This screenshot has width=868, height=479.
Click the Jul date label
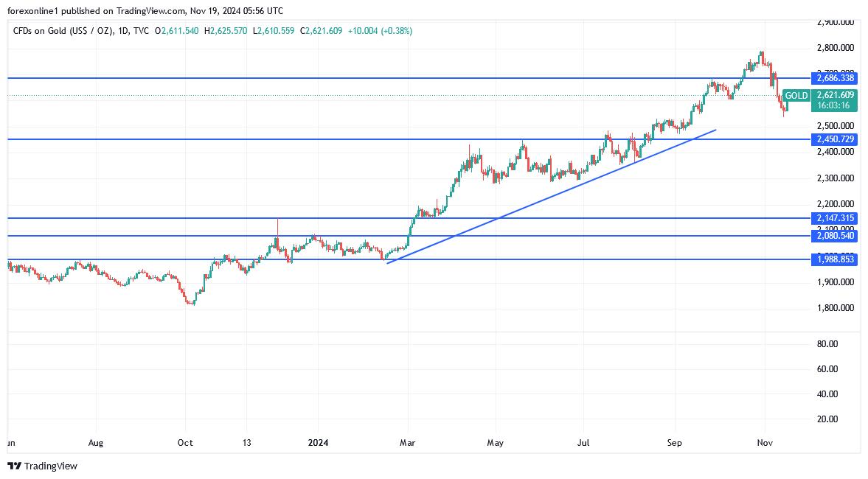click(x=583, y=442)
